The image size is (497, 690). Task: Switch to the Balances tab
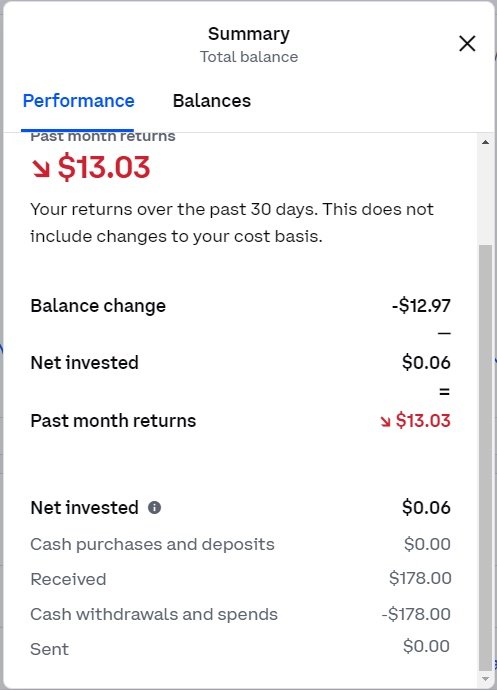(x=212, y=101)
